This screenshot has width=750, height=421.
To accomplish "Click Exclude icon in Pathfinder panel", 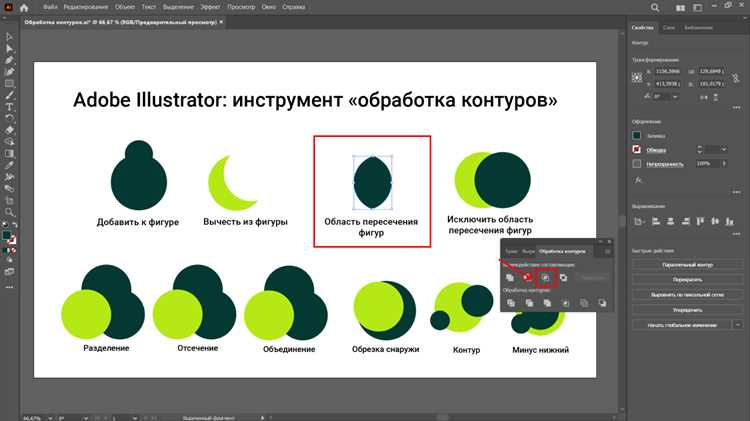I will coord(563,277).
